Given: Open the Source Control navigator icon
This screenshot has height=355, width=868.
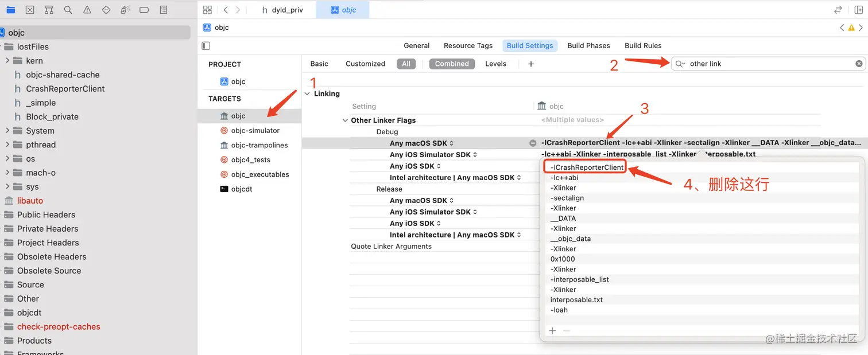Looking at the screenshot, I should coord(30,10).
